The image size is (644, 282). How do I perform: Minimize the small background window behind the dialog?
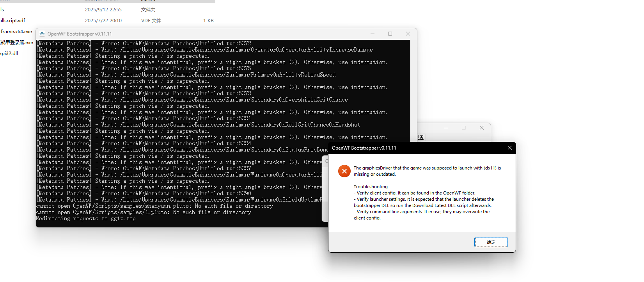446,128
